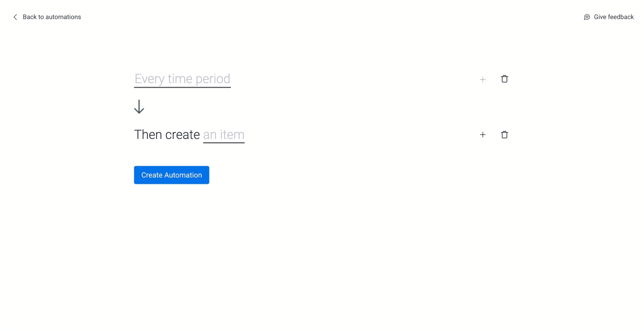Click the back chevron arrow icon
This screenshot has height=331, width=644.
click(15, 17)
